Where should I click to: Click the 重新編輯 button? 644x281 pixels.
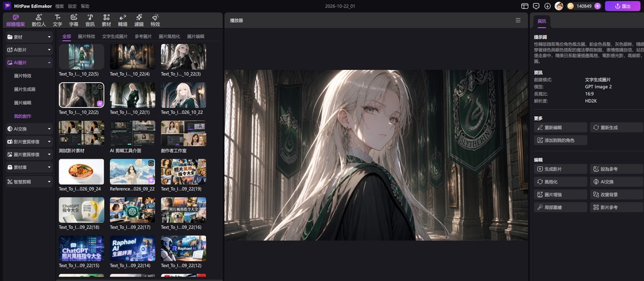(x=561, y=127)
